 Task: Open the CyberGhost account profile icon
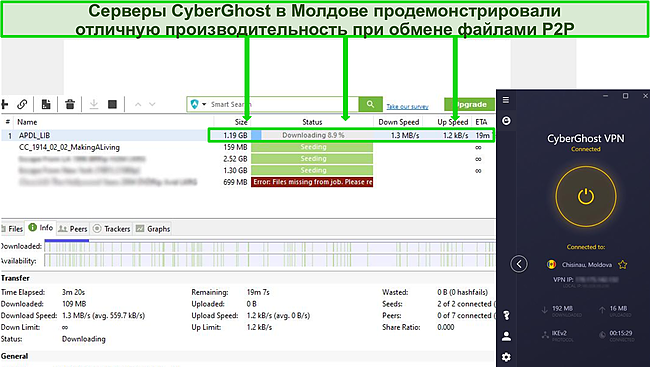(506, 336)
